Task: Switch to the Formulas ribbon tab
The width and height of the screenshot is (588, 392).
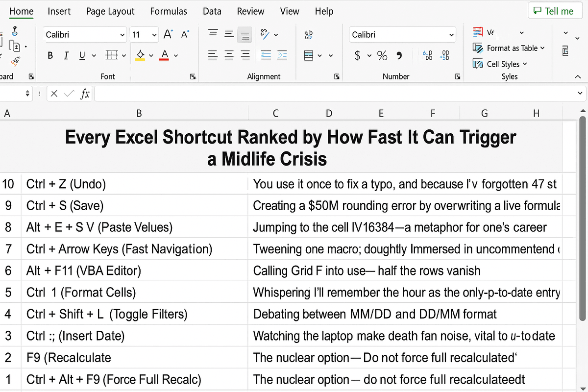Action: click(x=168, y=11)
